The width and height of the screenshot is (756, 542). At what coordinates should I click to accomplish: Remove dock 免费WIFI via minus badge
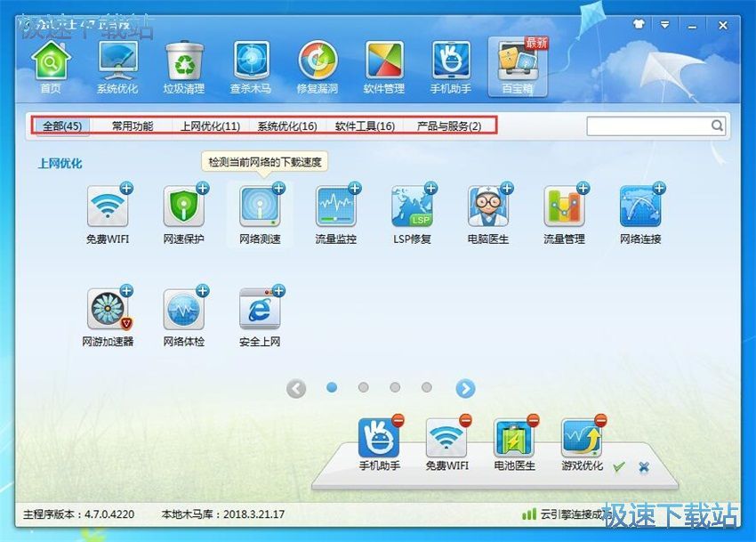coord(466,421)
